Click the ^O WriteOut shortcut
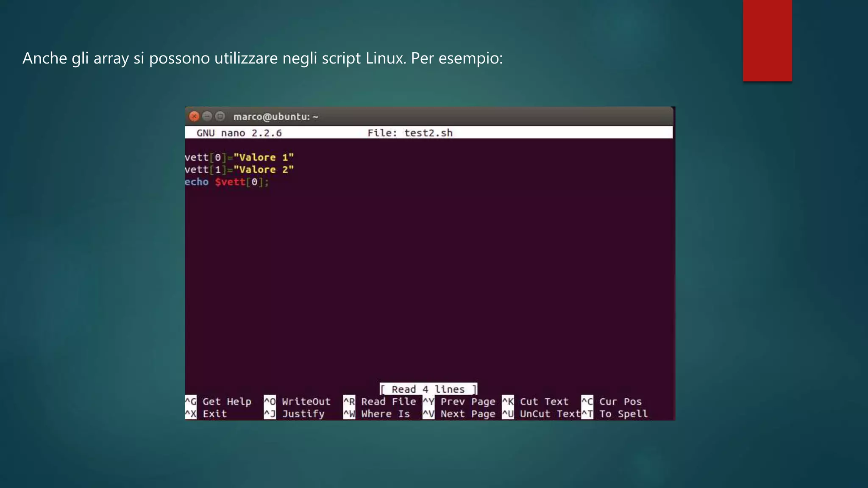Screen dimensions: 868x488 click(x=297, y=402)
